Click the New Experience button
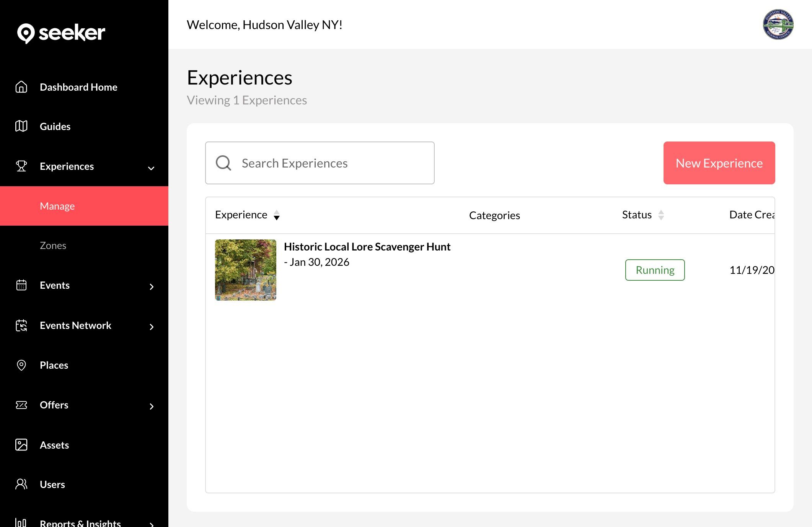 click(719, 163)
